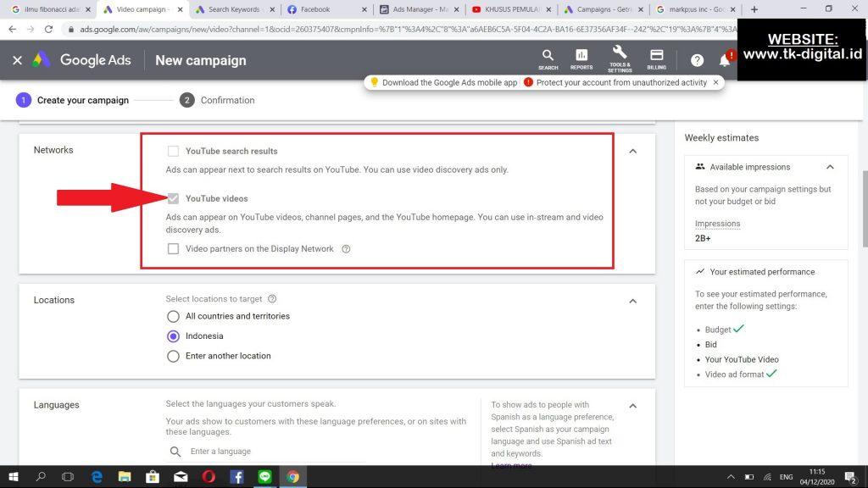
Task: Click help icon next to Select locations to target
Action: (x=271, y=299)
